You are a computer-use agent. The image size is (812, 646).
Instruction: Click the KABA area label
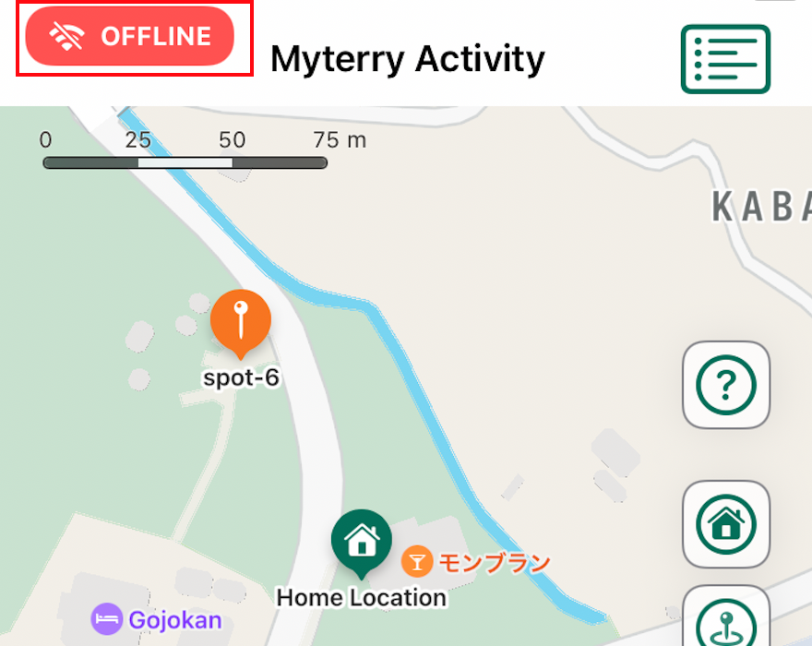point(762,207)
